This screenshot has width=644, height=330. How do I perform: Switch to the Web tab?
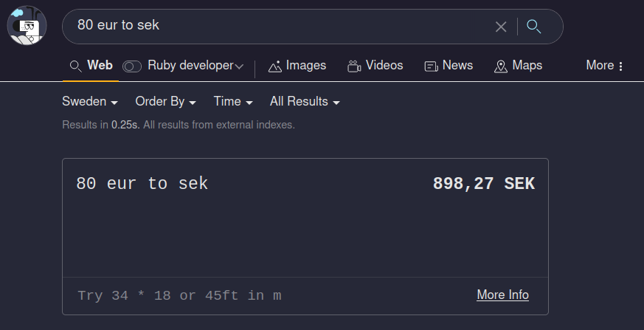(x=100, y=65)
